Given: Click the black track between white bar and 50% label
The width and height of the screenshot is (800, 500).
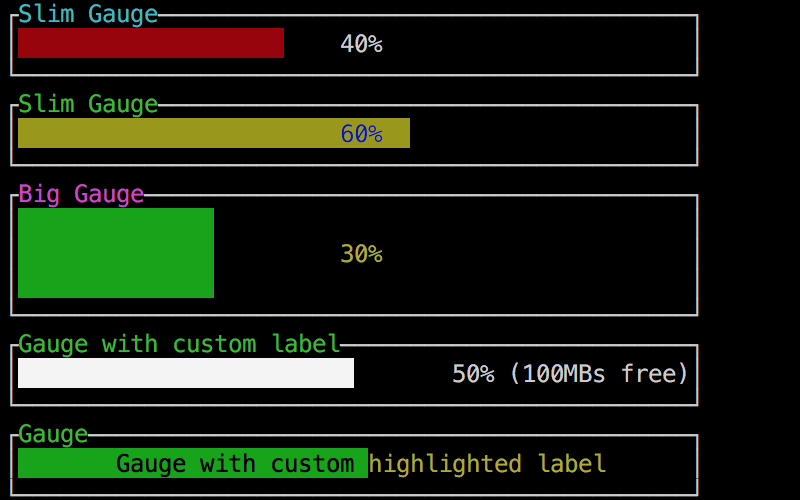Looking at the screenshot, I should [x=403, y=373].
